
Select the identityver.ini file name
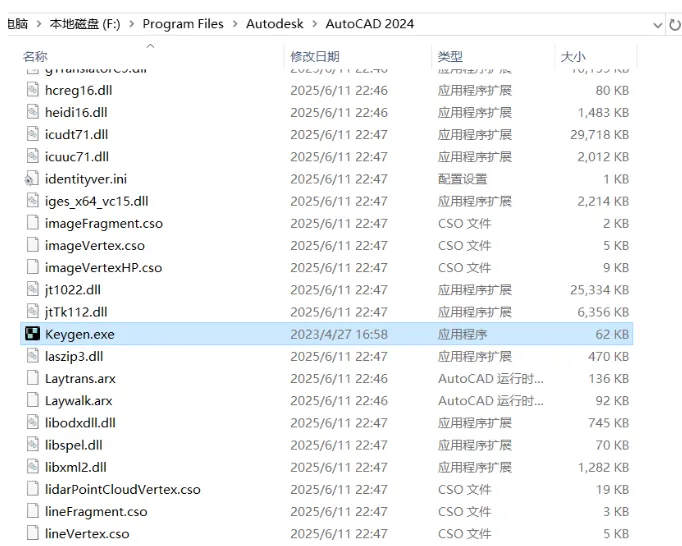point(86,179)
